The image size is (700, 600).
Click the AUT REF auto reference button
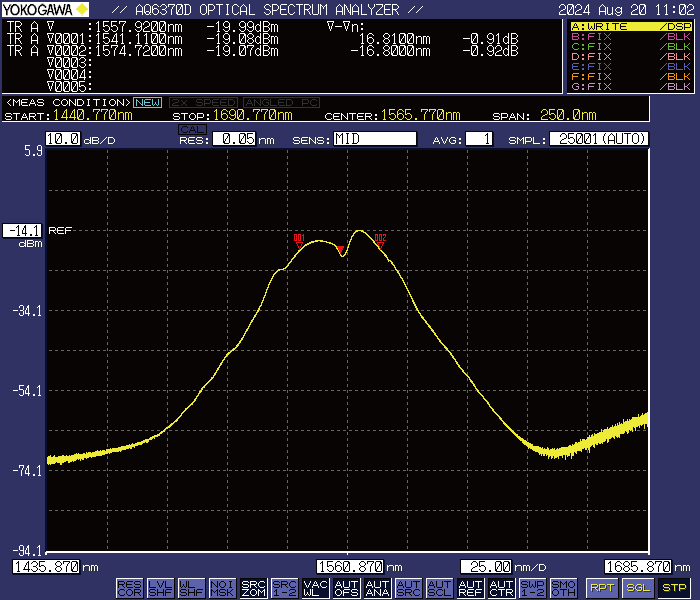tap(470, 588)
